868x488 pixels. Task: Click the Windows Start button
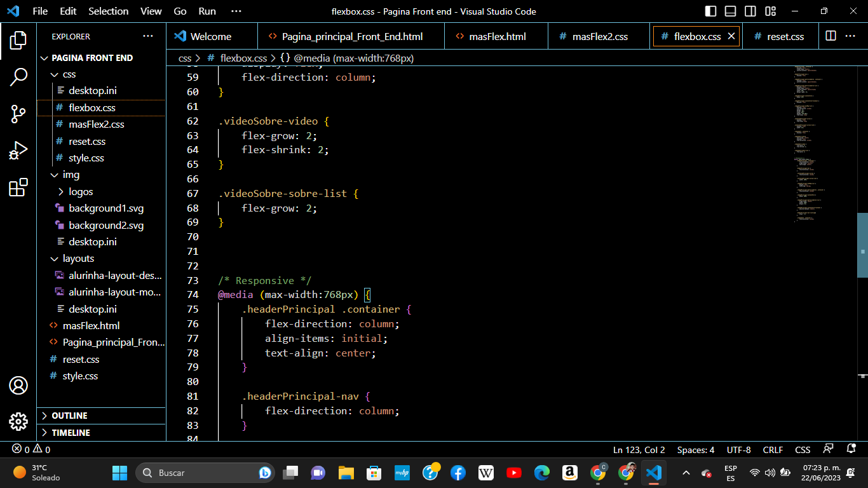pos(119,473)
